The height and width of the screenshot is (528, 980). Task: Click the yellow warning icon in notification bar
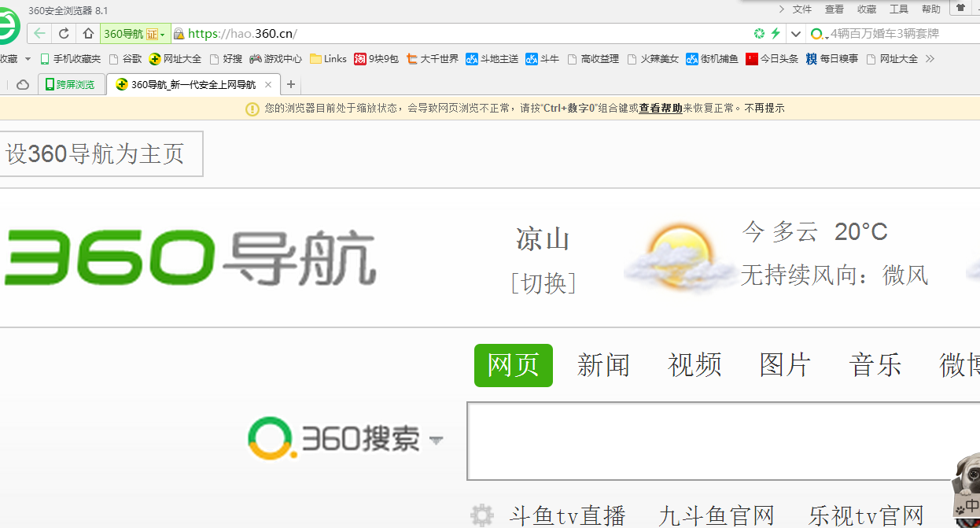click(252, 109)
